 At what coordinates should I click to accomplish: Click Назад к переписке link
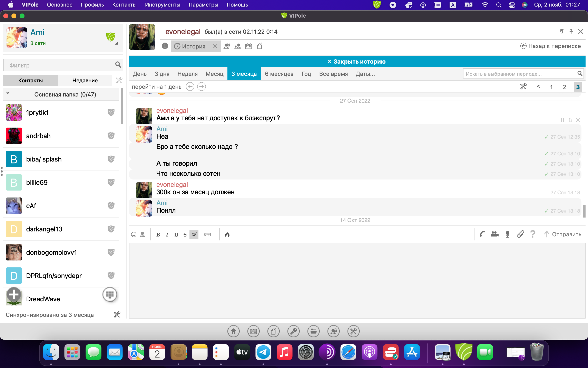coord(550,46)
